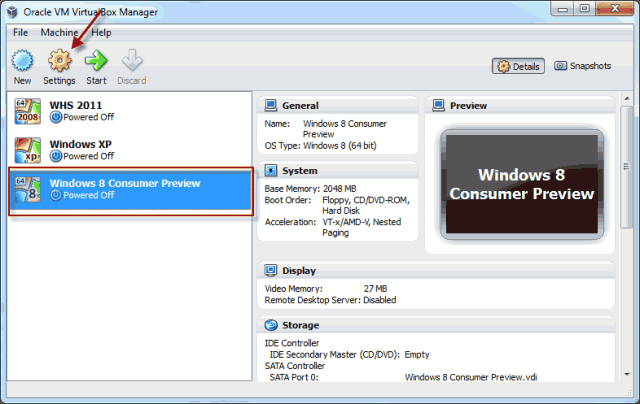Screen dimensions: 640x404
Task: Click the 'VT-x/AMD-V, Nested' acceleration text
Action: 362,222
